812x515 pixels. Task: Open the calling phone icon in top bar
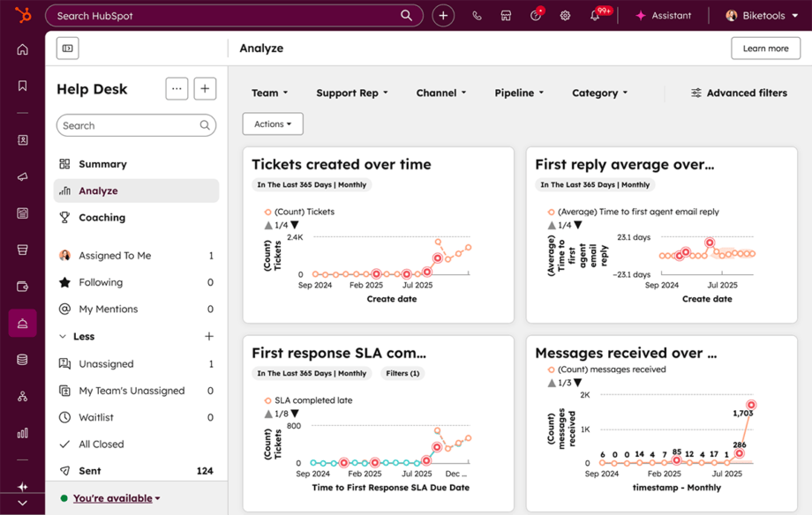[x=477, y=15]
